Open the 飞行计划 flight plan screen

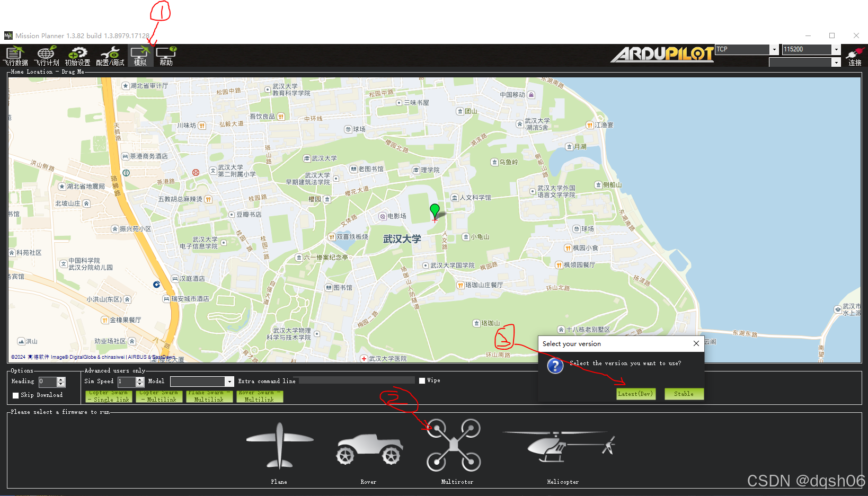[x=47, y=56]
